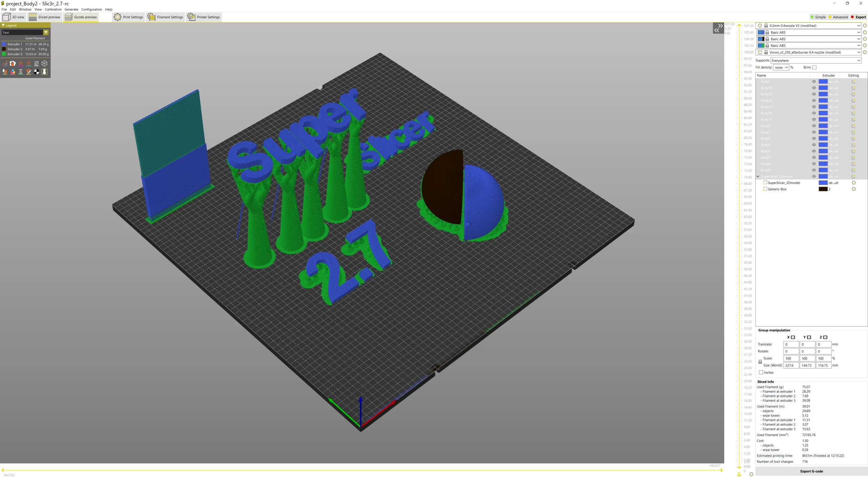This screenshot has height=477, width=868.
Task: Hide Body5 with its eye icon
Action: point(814,145)
